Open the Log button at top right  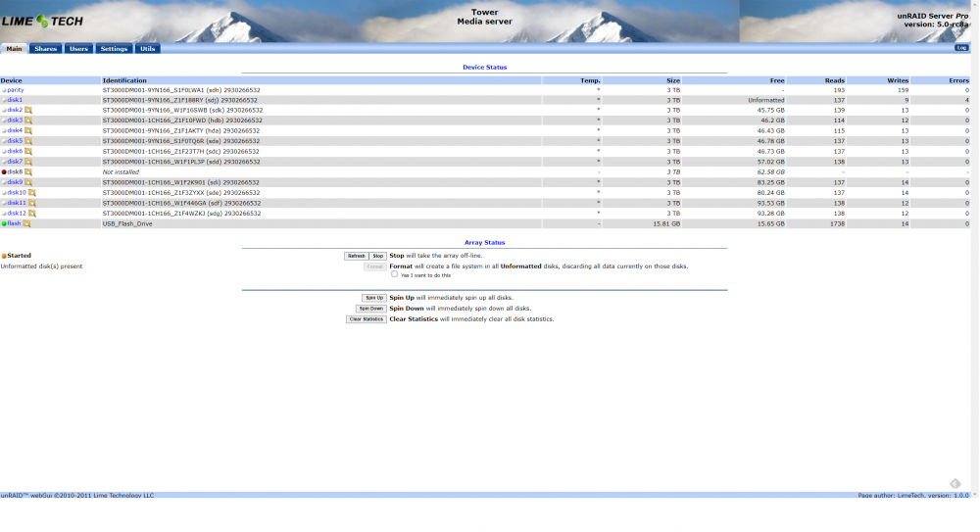[961, 48]
